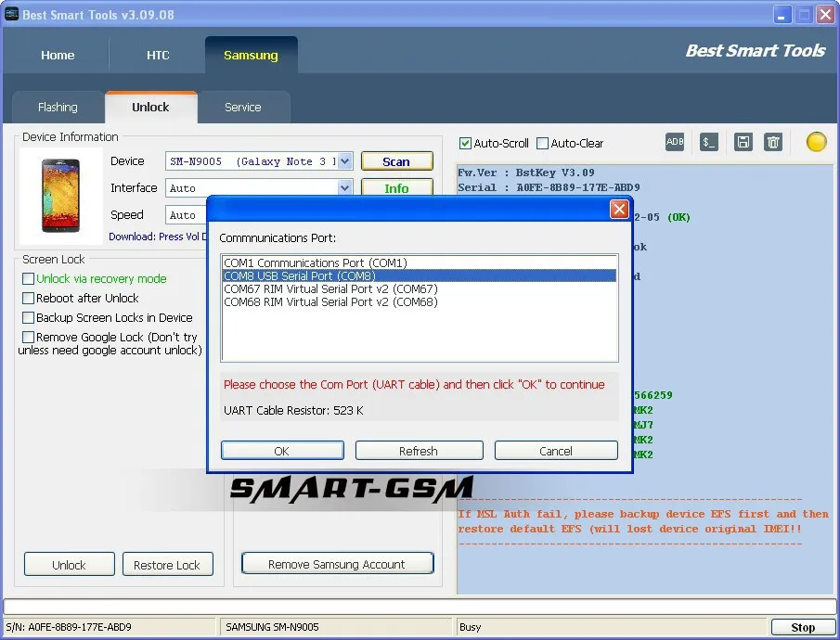Screen dimensions: 840x640
Task: Enable Unlock via recovery mode
Action: tap(29, 278)
